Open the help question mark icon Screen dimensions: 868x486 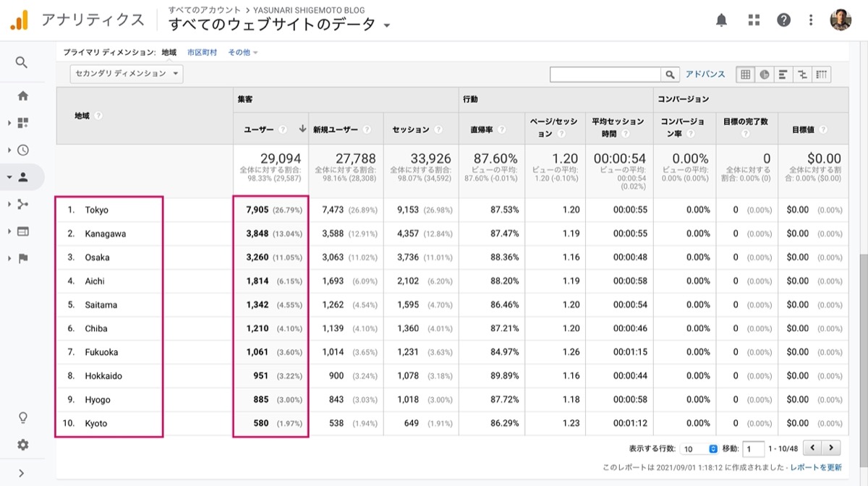[x=784, y=20]
